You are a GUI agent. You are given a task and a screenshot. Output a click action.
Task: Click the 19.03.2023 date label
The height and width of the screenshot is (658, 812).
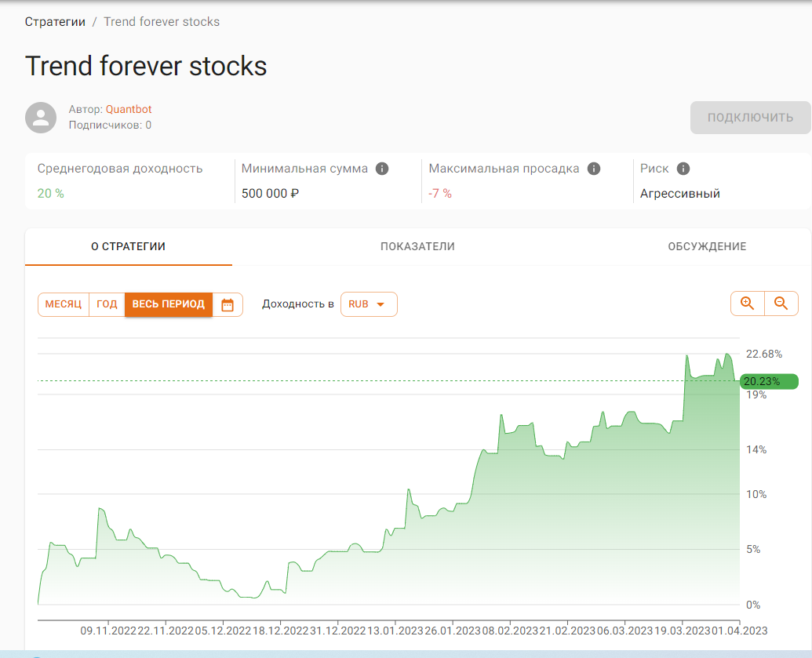[682, 631]
